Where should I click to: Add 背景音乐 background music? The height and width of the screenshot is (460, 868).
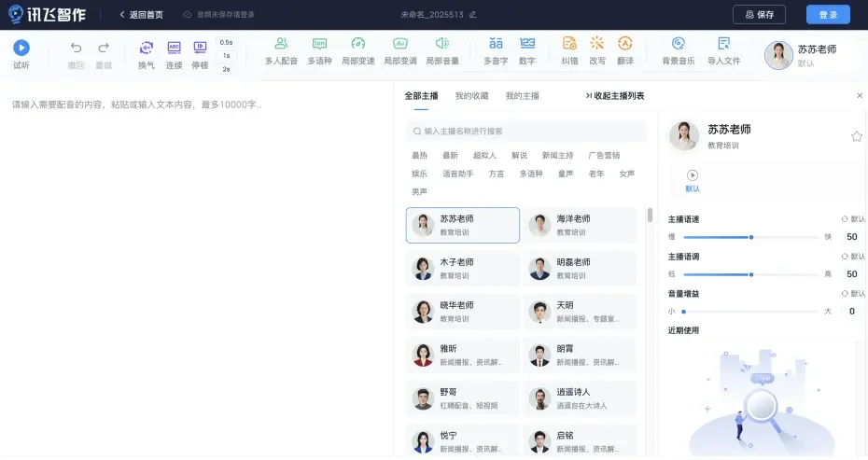(679, 52)
